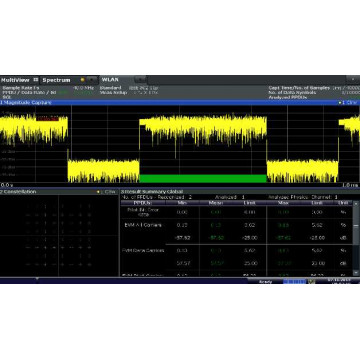Select the Pilot Bit Error Rate row label

143,212
